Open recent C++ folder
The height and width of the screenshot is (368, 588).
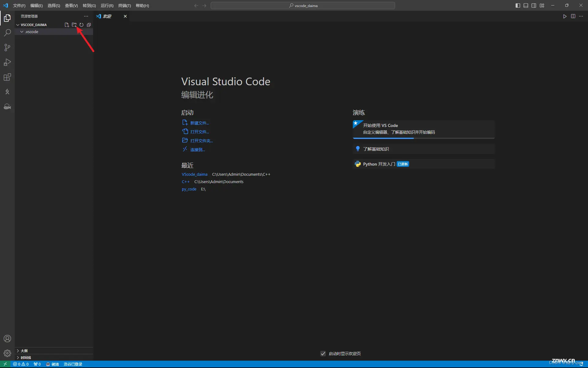pyautogui.click(x=186, y=182)
